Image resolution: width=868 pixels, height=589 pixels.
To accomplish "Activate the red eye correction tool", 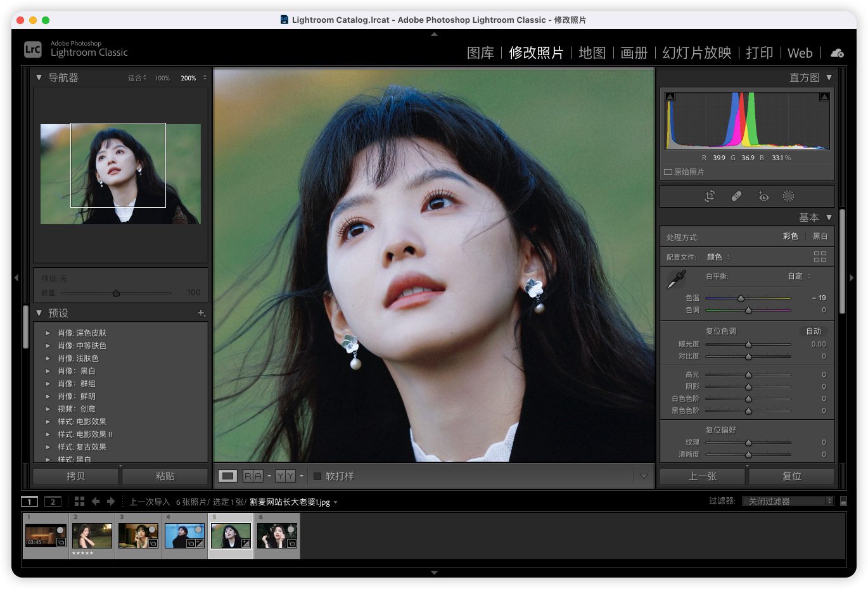I will (763, 196).
